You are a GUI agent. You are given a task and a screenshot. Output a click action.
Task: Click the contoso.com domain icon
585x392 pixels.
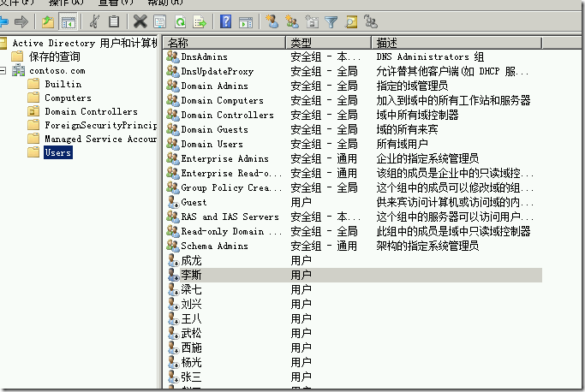[x=19, y=70]
